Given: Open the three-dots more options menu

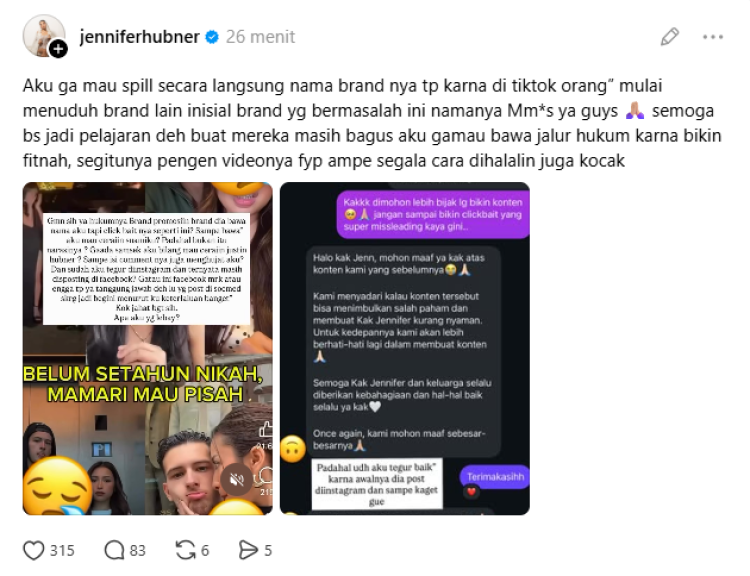Looking at the screenshot, I should coord(713,37).
